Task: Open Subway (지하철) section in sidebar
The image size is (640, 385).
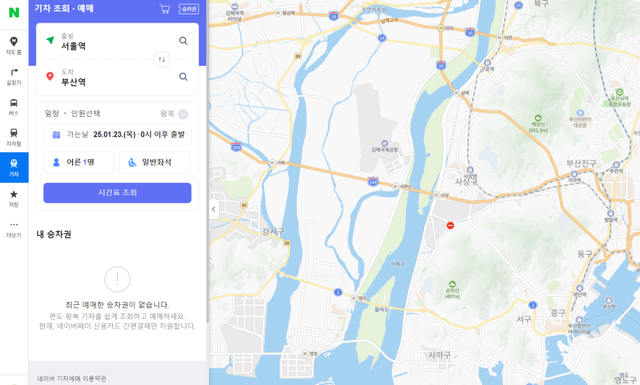Action: click(14, 137)
